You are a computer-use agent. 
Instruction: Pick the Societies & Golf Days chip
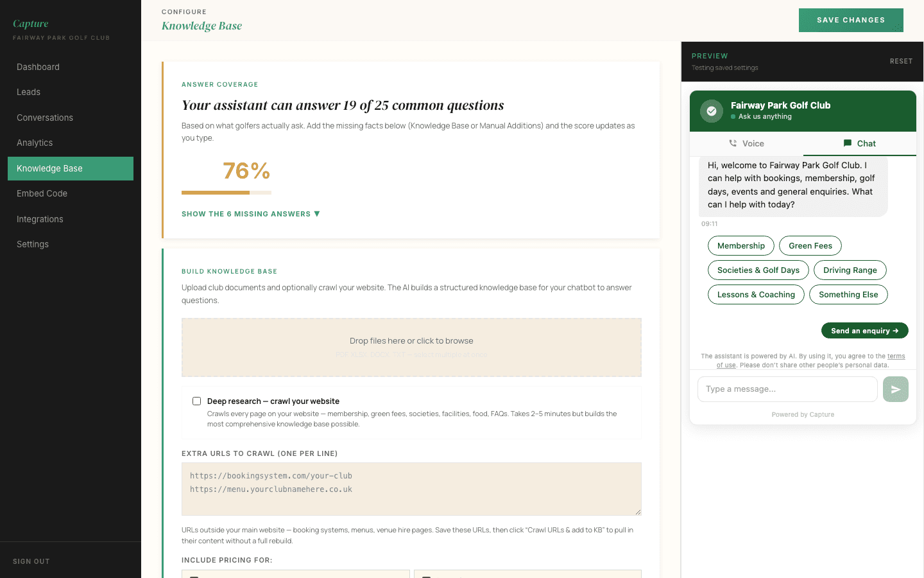coord(758,270)
